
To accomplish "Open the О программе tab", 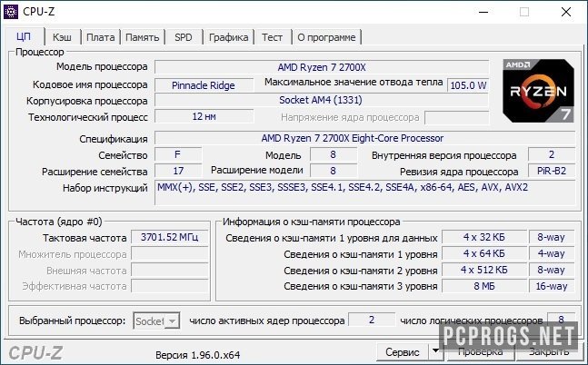I will click(x=326, y=37).
